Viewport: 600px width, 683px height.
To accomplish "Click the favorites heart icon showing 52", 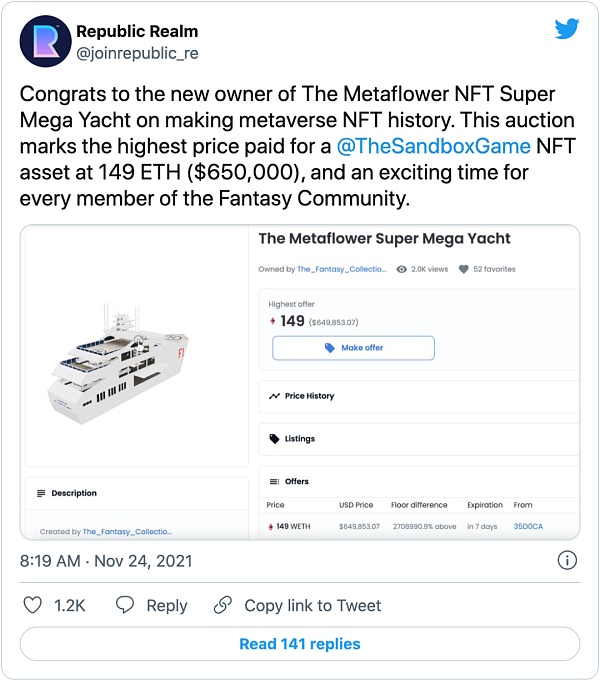I will [x=464, y=269].
